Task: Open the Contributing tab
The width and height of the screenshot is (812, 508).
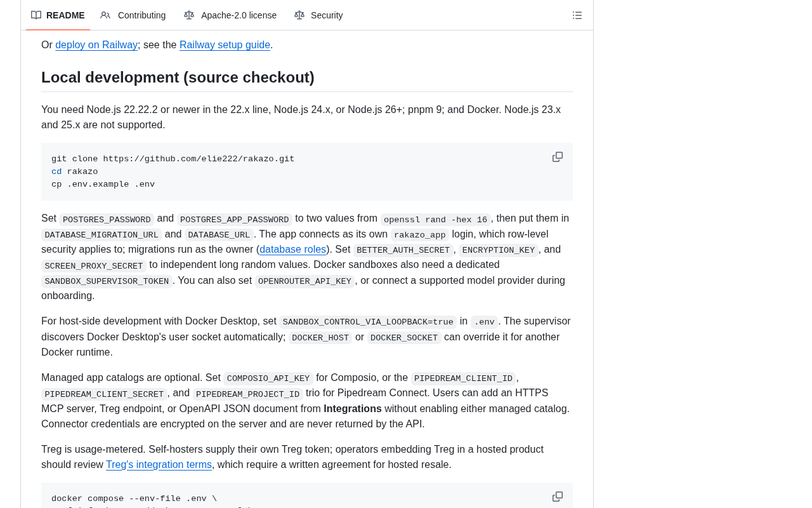Action: coord(133,15)
